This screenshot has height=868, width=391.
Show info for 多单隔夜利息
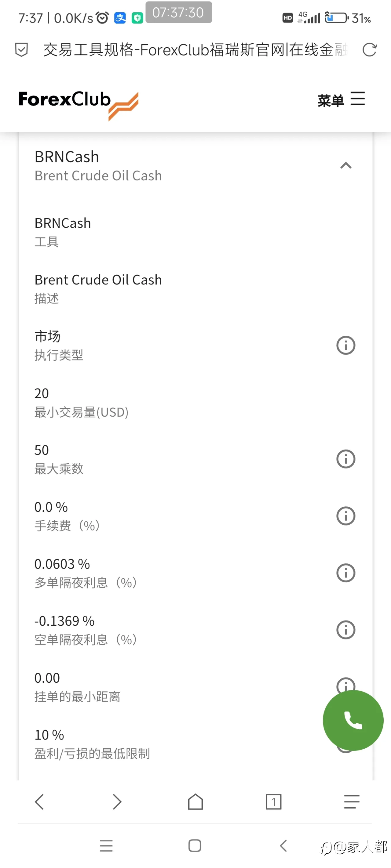tap(346, 573)
